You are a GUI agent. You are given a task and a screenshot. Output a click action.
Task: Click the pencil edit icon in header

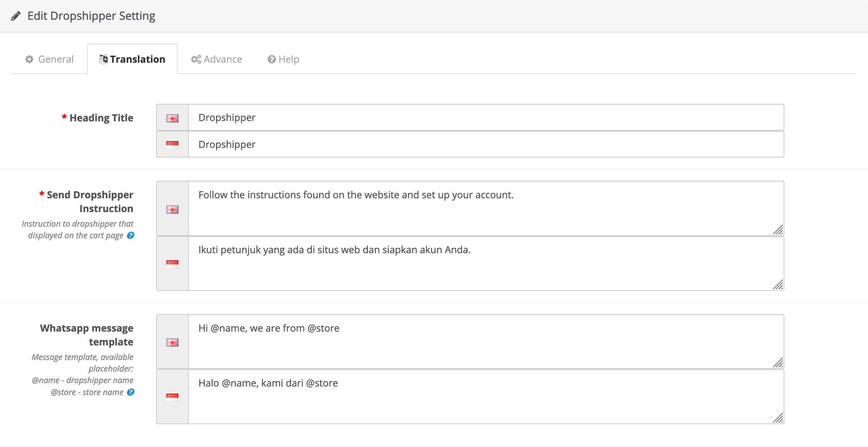click(x=16, y=16)
